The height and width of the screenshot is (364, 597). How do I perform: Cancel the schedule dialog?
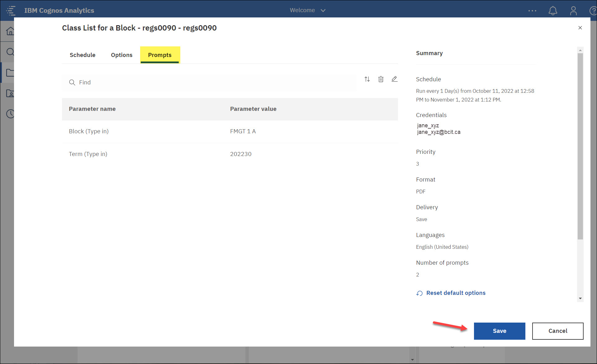point(557,331)
